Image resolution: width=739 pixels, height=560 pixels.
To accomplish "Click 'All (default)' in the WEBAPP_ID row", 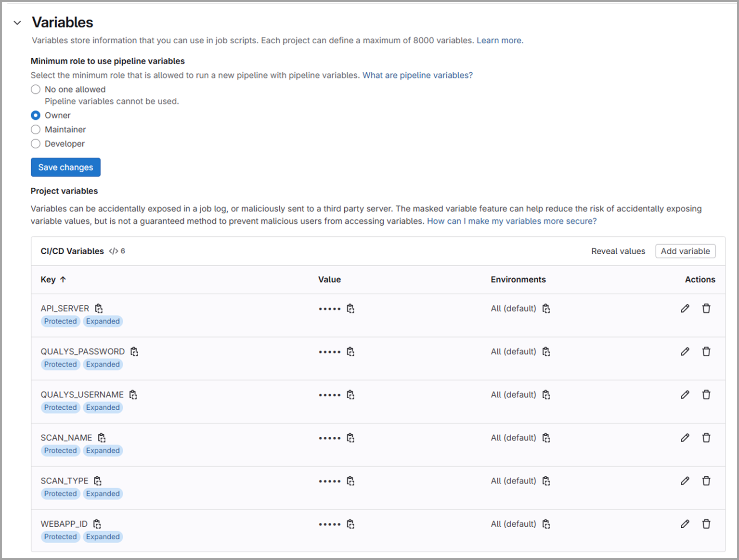I will point(513,524).
